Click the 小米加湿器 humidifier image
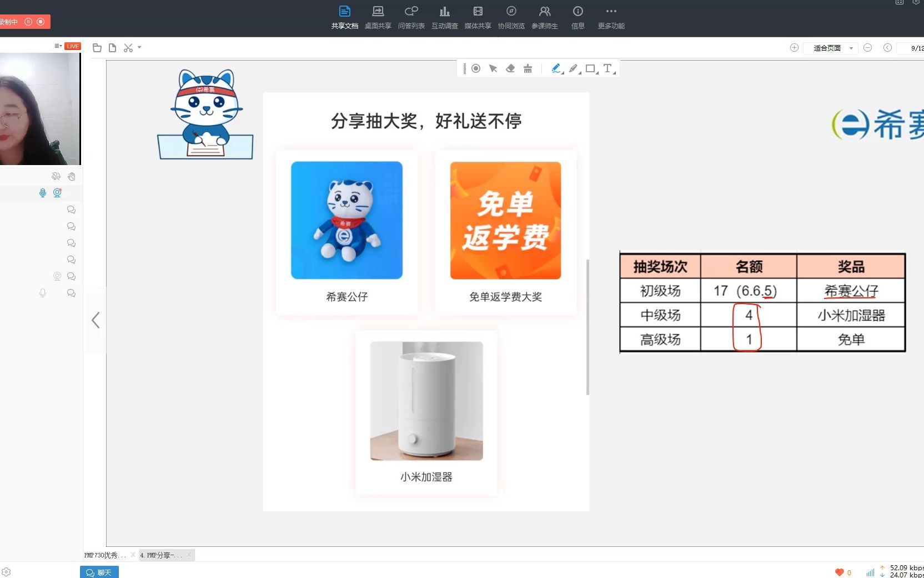Screen dimensions: 924x578 tap(426, 401)
